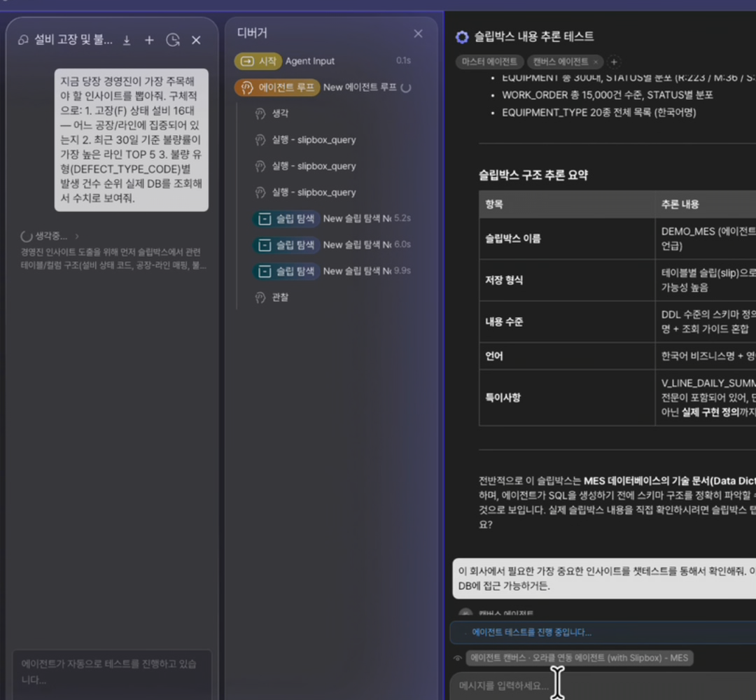This screenshot has height=700, width=756.
Task: Download the 설비 고장 chat conversation
Action: pyautogui.click(x=127, y=41)
